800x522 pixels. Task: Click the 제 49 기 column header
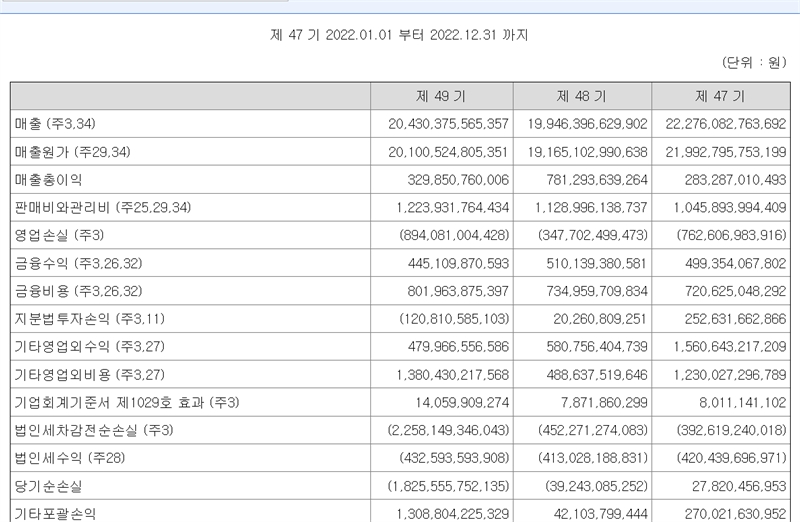(441, 97)
